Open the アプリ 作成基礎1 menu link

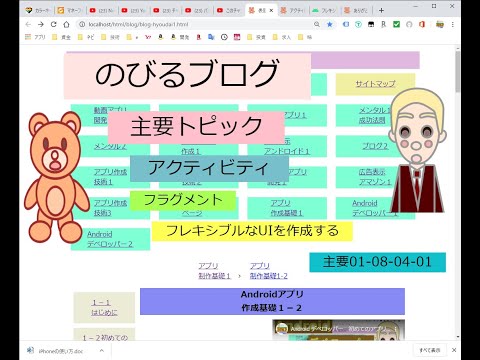pyautogui.click(x=286, y=208)
